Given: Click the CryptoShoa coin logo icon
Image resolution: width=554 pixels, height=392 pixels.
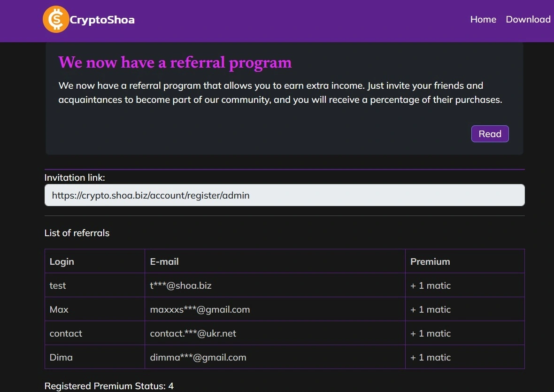Looking at the screenshot, I should pos(56,19).
